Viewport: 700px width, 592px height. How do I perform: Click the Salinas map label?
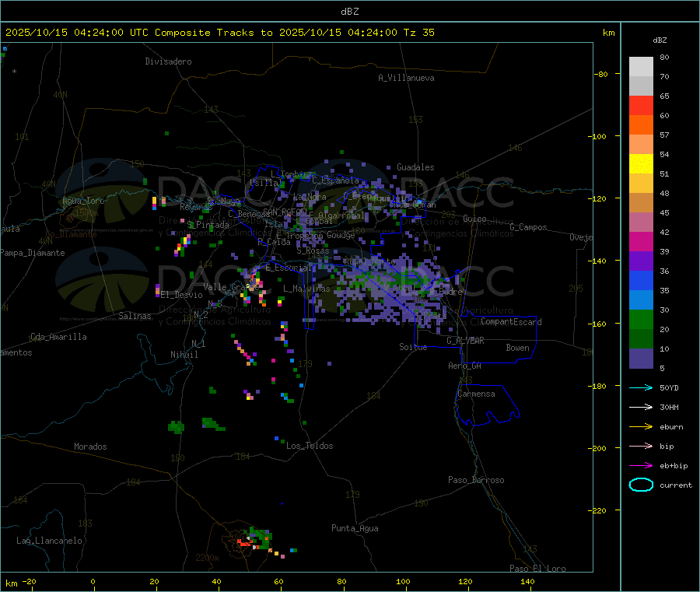pos(135,316)
